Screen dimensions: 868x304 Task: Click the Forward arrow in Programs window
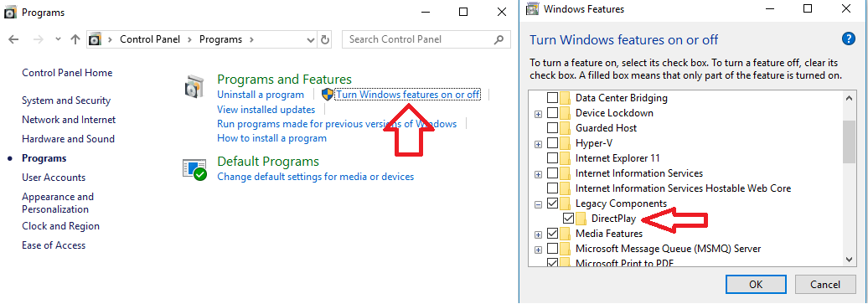[39, 39]
